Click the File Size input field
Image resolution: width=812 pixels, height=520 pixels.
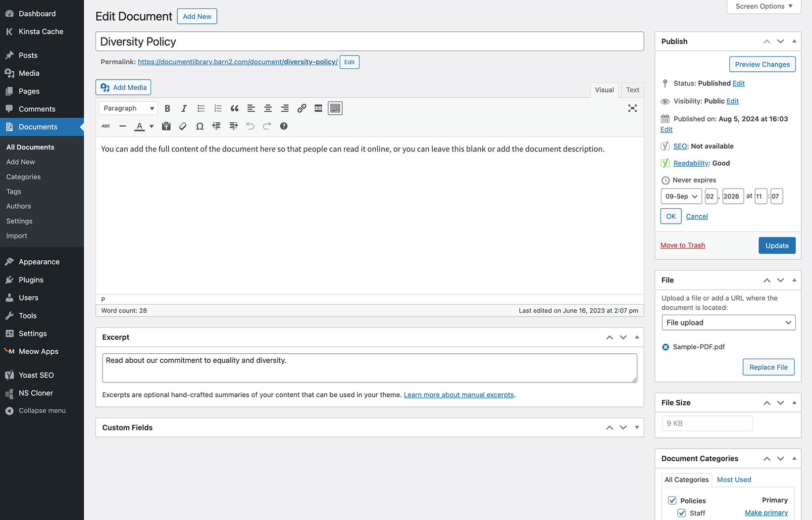point(707,423)
